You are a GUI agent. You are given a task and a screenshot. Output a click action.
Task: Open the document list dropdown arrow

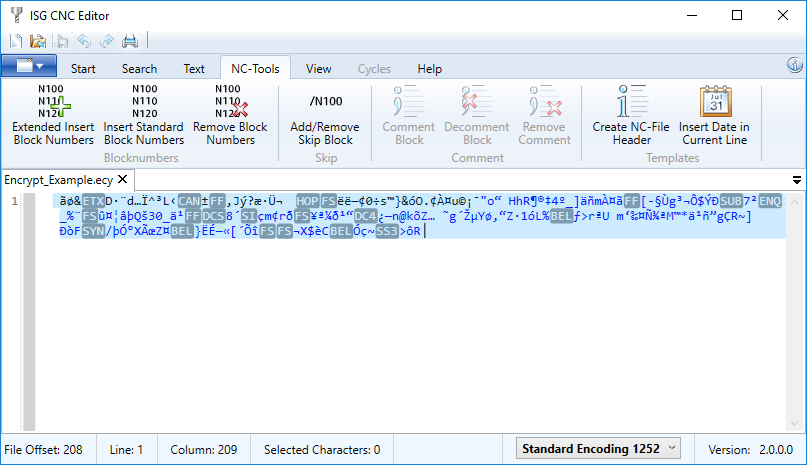pos(796,180)
